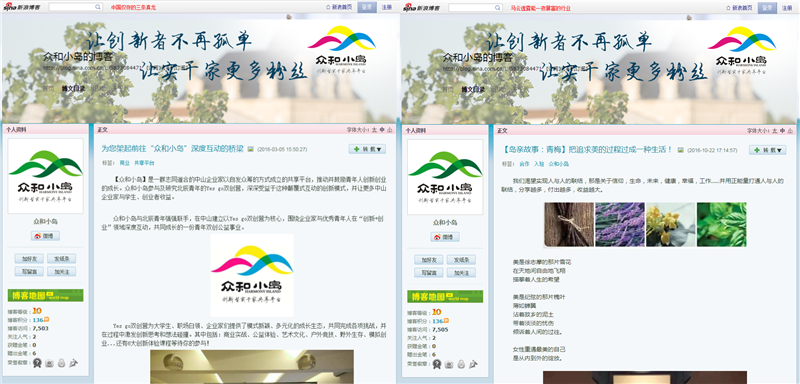Open 转载 repost dropdown on right article
The width and height of the screenshot is (800, 384).
coord(767,150)
